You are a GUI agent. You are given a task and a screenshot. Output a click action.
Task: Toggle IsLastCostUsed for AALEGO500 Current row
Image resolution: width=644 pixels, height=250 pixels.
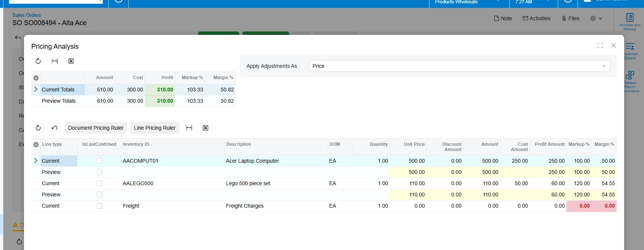pyautogui.click(x=99, y=183)
